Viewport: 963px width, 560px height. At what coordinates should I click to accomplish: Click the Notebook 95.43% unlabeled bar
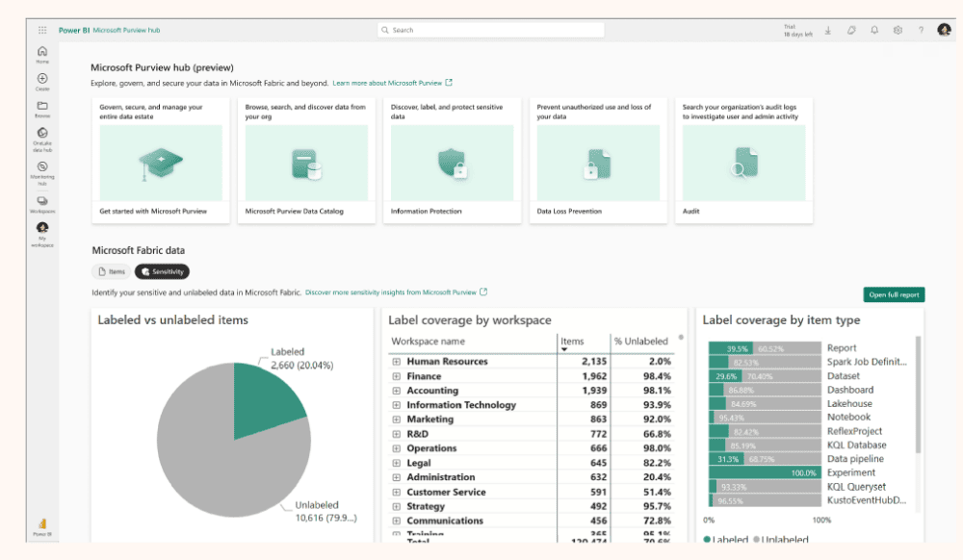tap(768, 418)
